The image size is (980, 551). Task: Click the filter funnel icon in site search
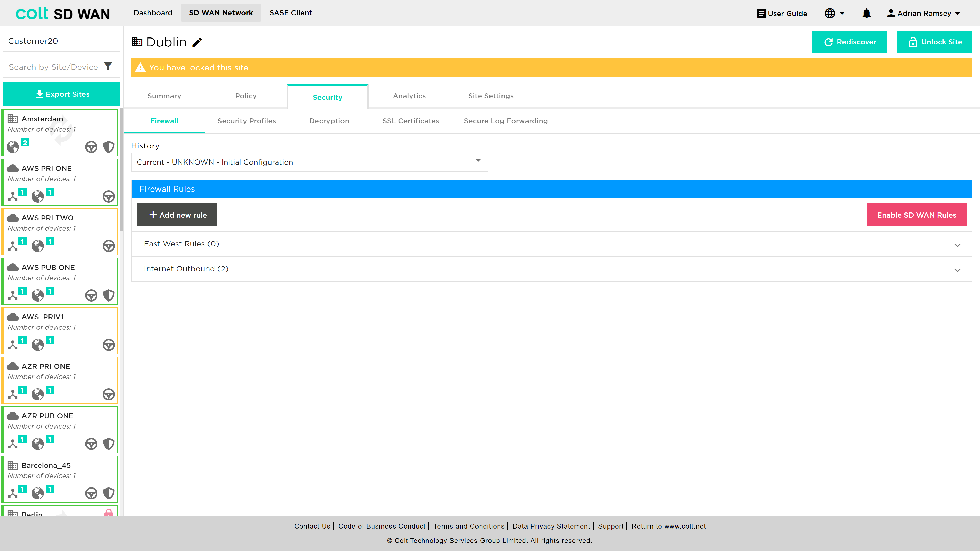click(108, 66)
